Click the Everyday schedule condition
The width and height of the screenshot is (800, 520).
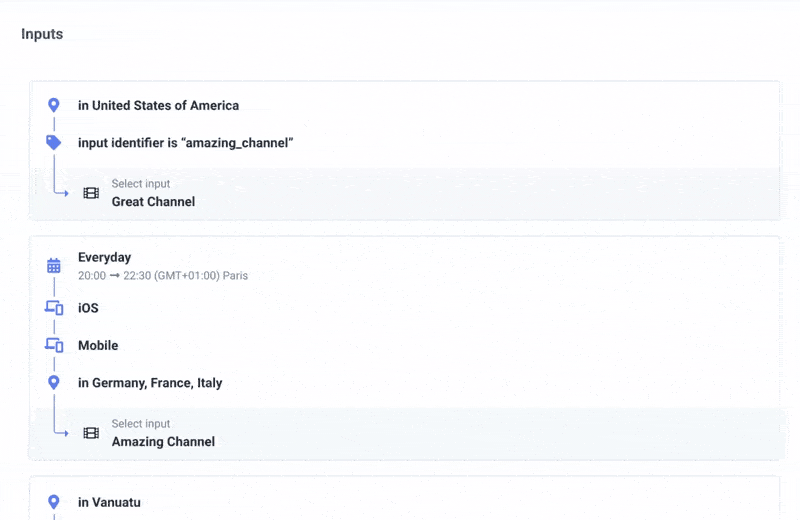[104, 257]
